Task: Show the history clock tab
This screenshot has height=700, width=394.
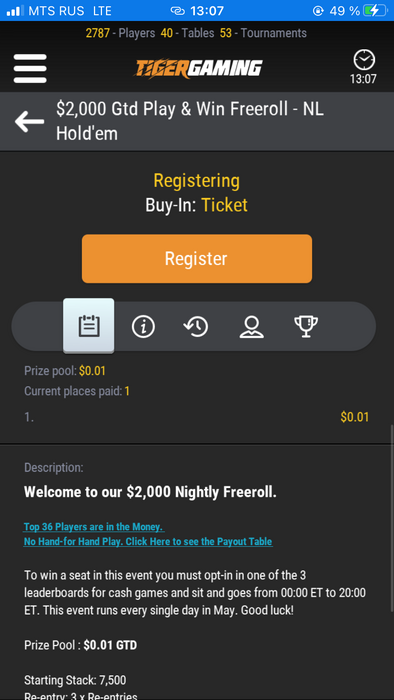Action: pos(196,327)
